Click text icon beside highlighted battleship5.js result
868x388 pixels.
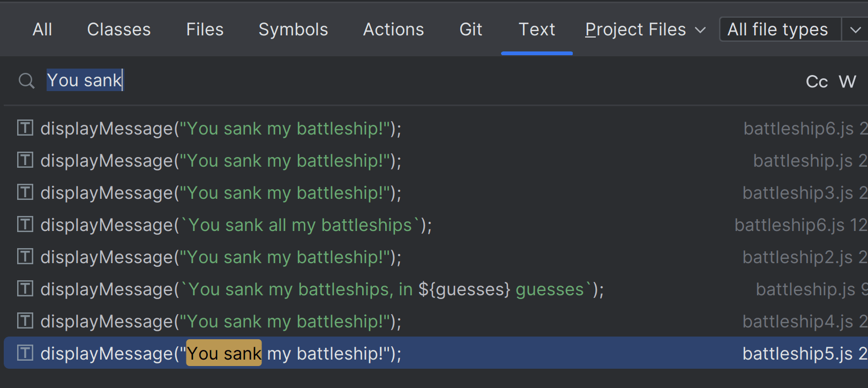pos(25,353)
